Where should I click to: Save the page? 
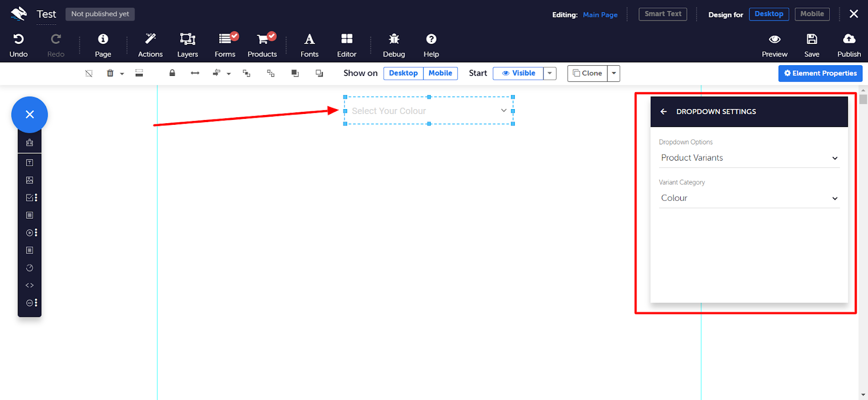(812, 45)
